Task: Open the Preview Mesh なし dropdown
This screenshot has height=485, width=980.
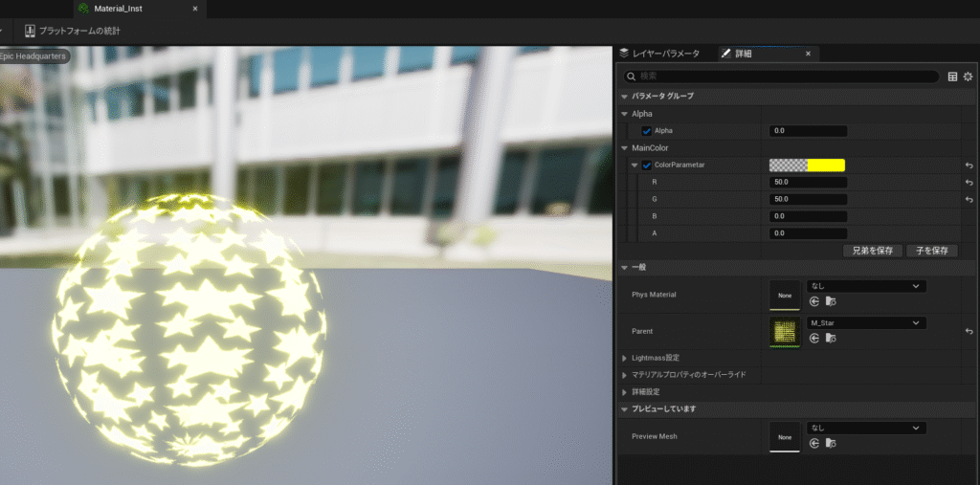Action: (865, 429)
